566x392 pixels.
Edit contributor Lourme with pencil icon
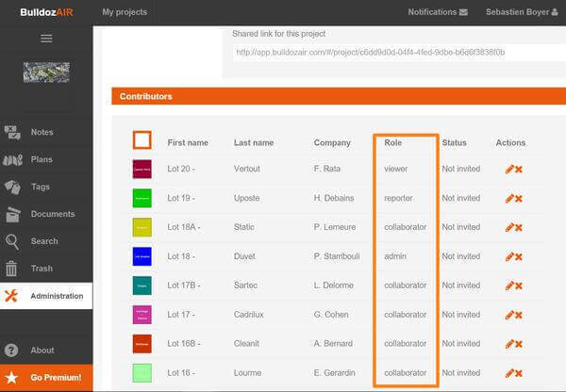509,373
